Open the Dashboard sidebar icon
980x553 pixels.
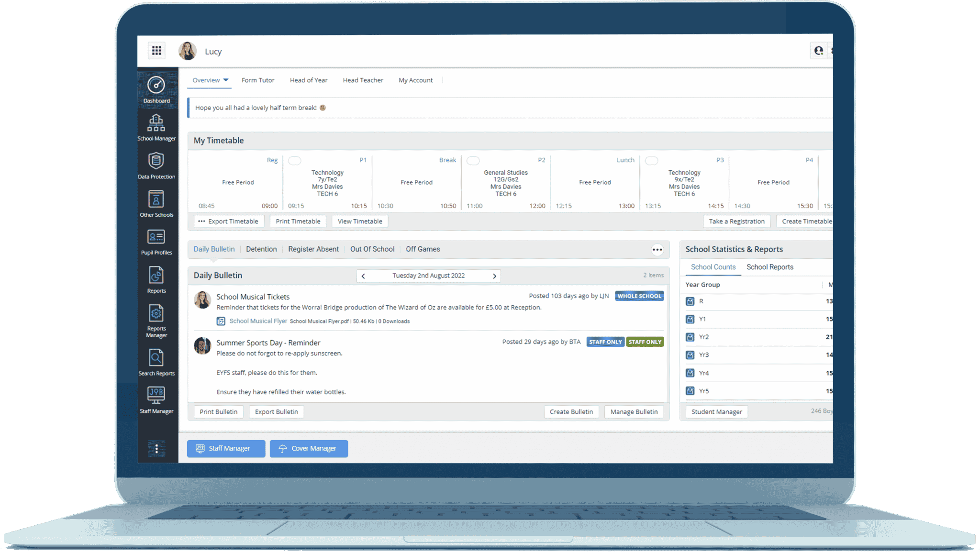point(156,90)
